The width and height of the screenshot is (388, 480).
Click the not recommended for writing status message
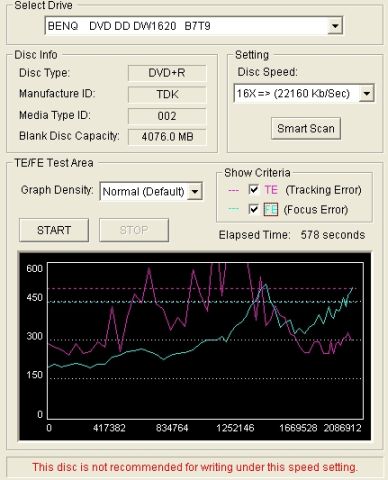point(195,467)
